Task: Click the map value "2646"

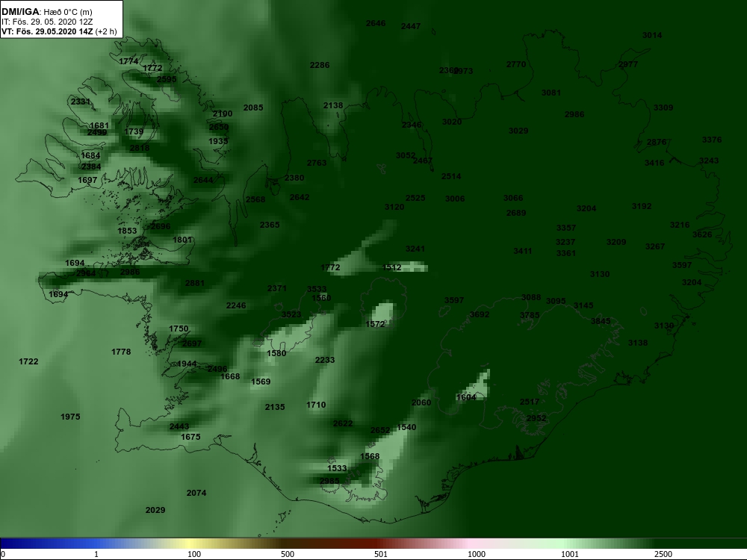Action: (x=376, y=23)
